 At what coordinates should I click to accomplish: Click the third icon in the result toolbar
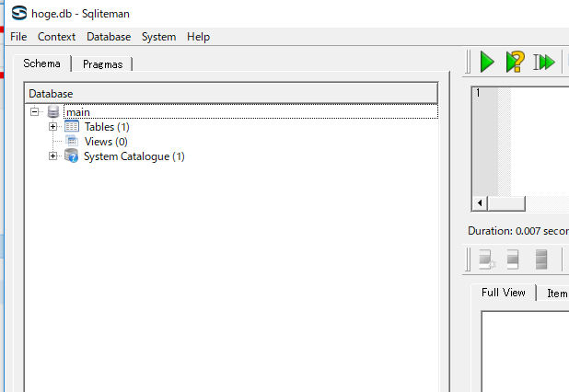pyautogui.click(x=541, y=260)
